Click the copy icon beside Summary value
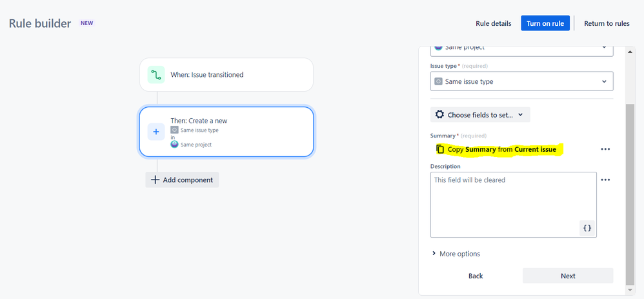Screen dimensions: 644x299 (x=440, y=149)
